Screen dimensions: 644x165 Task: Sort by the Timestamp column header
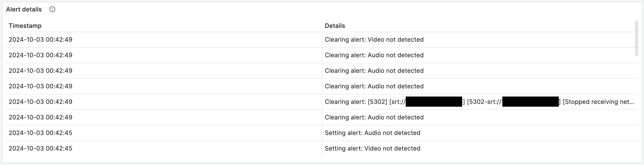25,26
